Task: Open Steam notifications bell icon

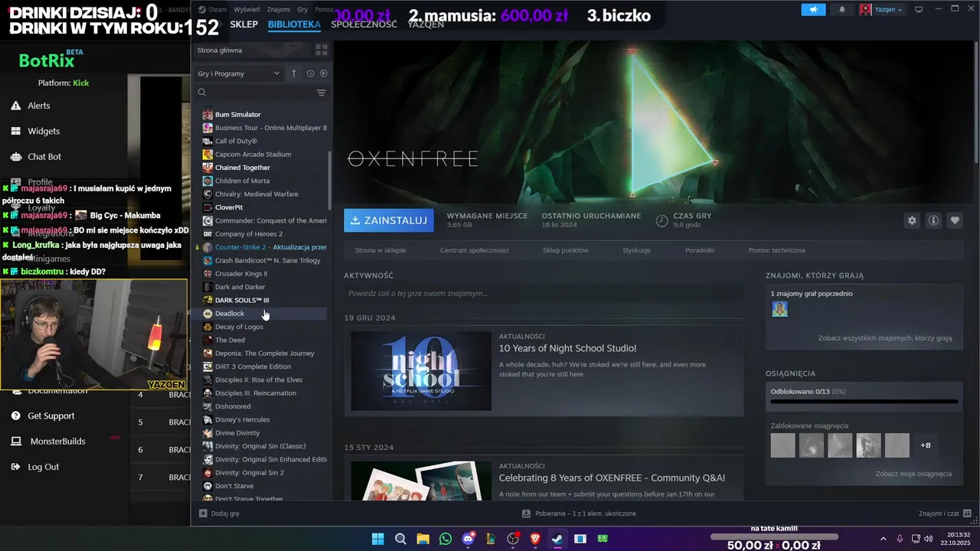Action: (x=842, y=9)
